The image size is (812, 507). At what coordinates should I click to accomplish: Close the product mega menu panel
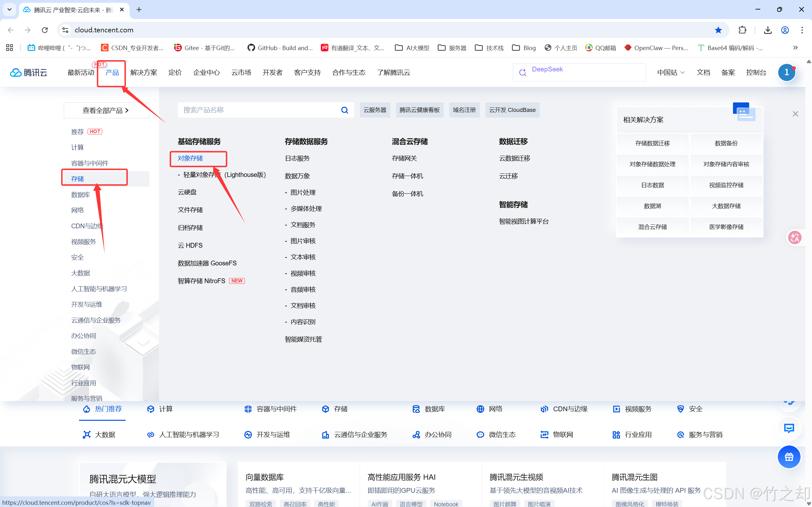(x=795, y=114)
